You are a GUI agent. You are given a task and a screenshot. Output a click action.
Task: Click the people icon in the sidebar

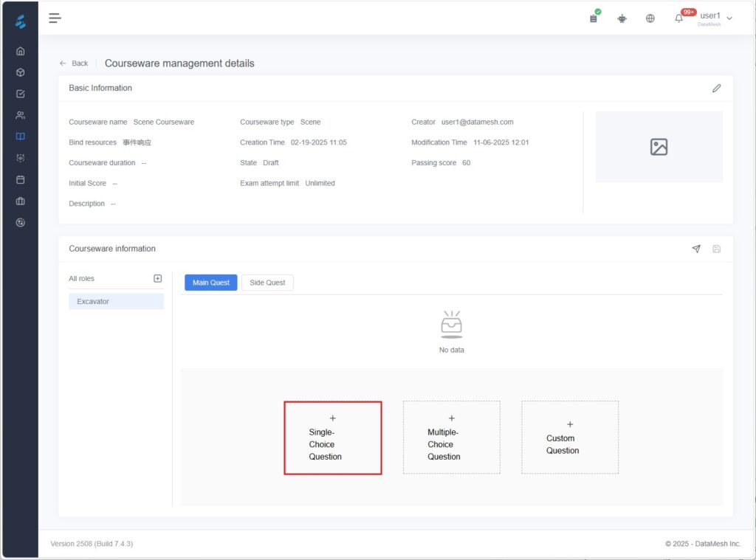(x=20, y=115)
